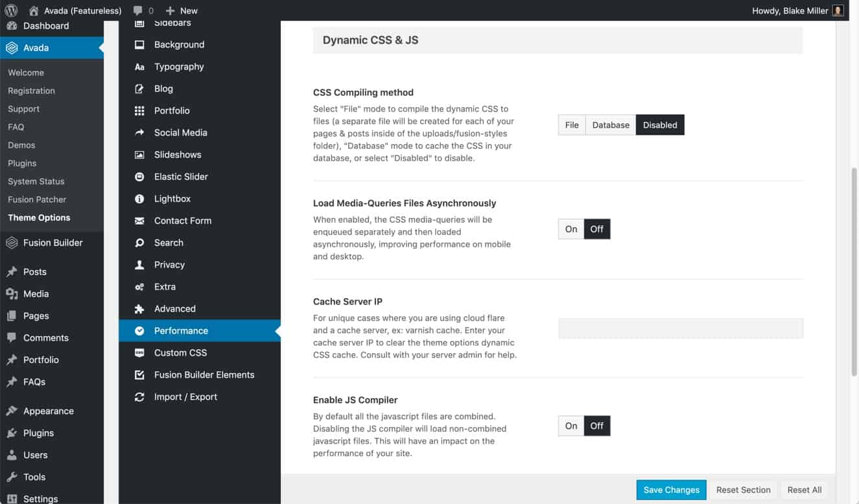
Task: Click the Tools wrench icon
Action: click(12, 477)
